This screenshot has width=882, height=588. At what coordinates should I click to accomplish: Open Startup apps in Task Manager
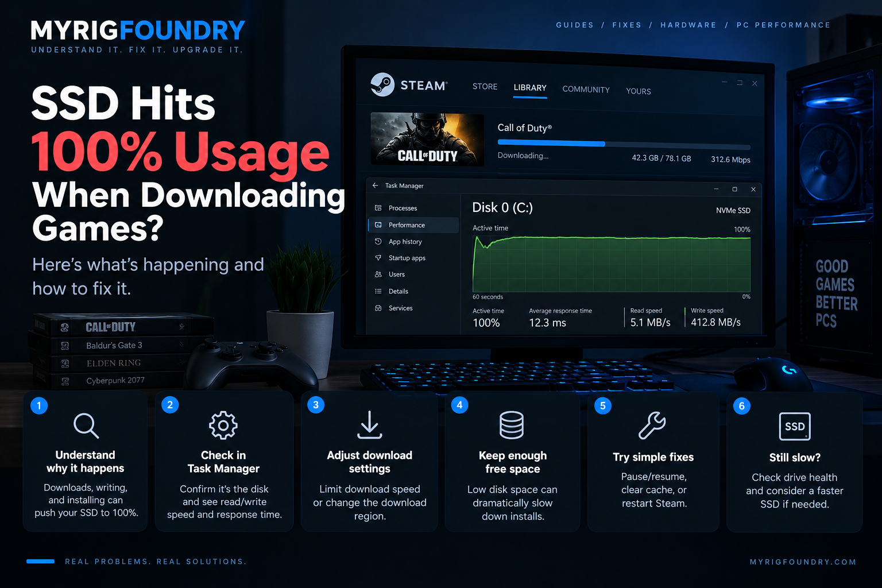point(413,258)
